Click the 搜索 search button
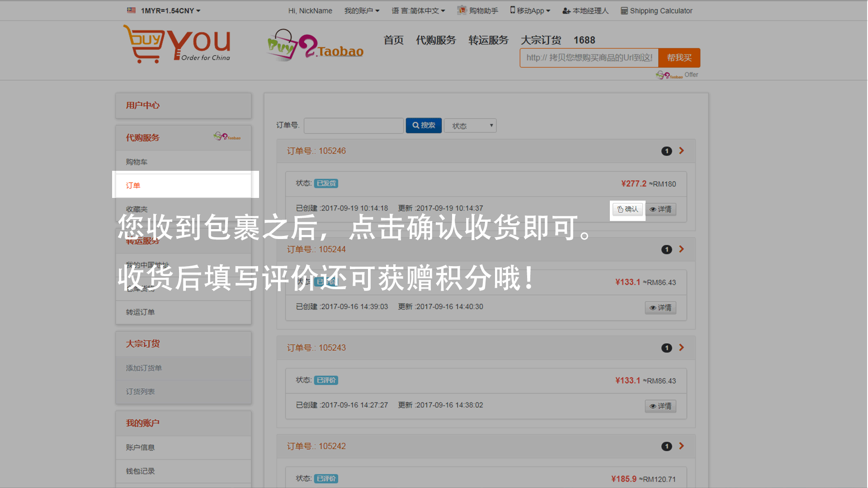 pyautogui.click(x=424, y=126)
